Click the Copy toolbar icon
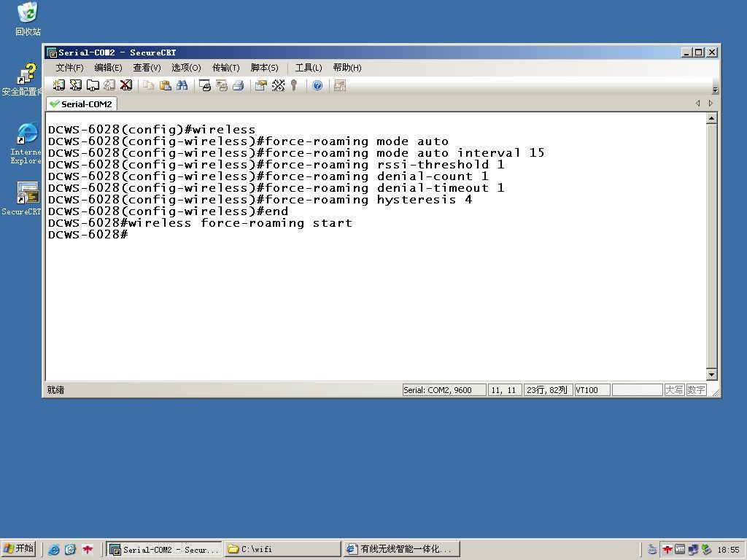747x560 pixels. click(149, 85)
